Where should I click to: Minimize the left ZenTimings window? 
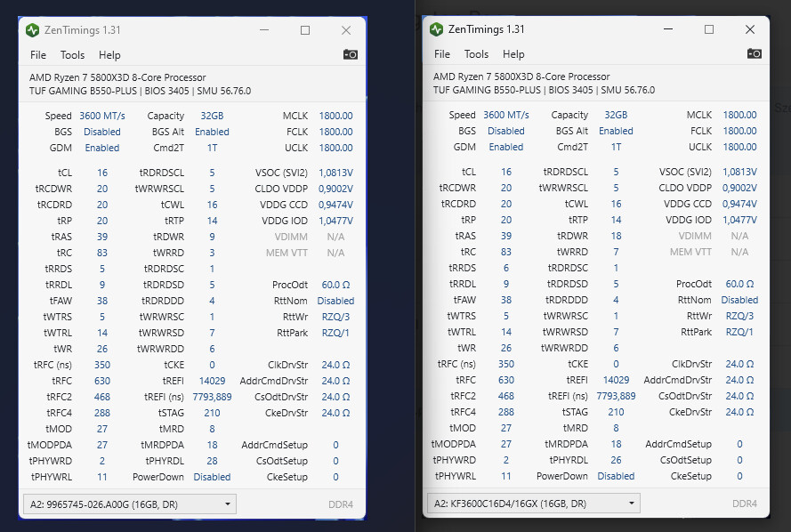click(x=264, y=30)
